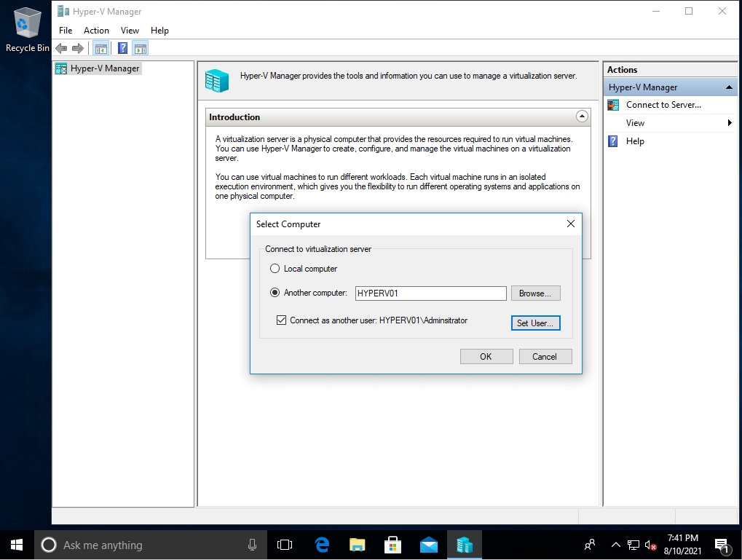Open the Microsoft Store taskbar icon
The height and width of the screenshot is (560, 742).
coord(392,545)
